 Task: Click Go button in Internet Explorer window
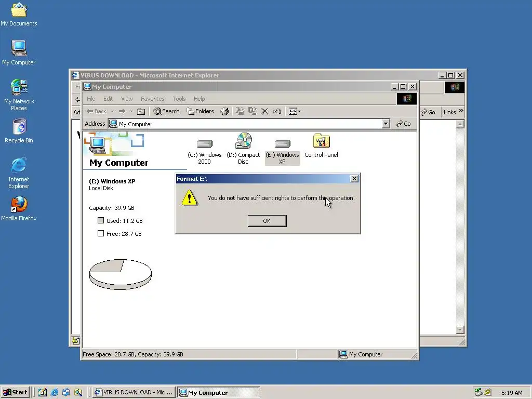428,112
